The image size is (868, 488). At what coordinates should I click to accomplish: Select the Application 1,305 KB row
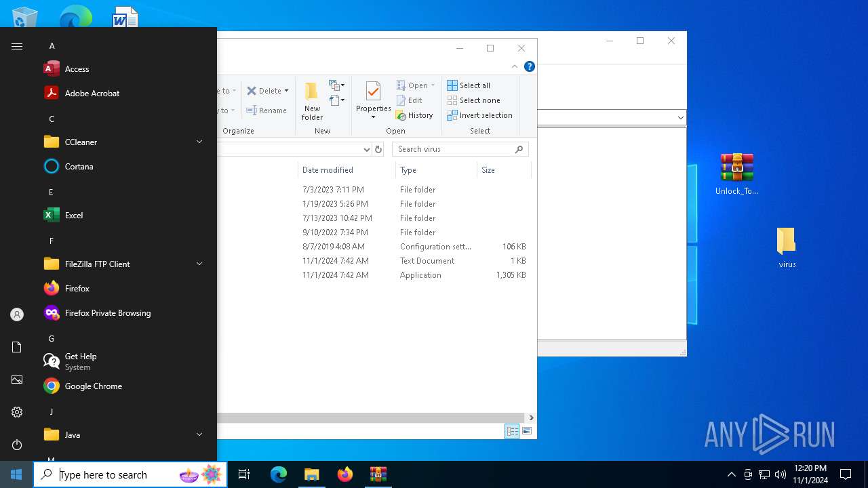pyautogui.click(x=374, y=275)
